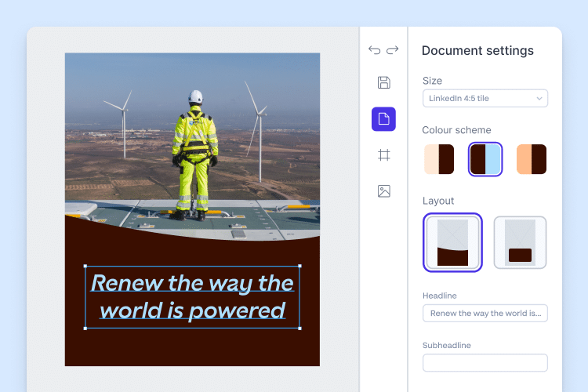Select the curved bottom banner layout
Viewport: 588px width, 392px height.
452,242
